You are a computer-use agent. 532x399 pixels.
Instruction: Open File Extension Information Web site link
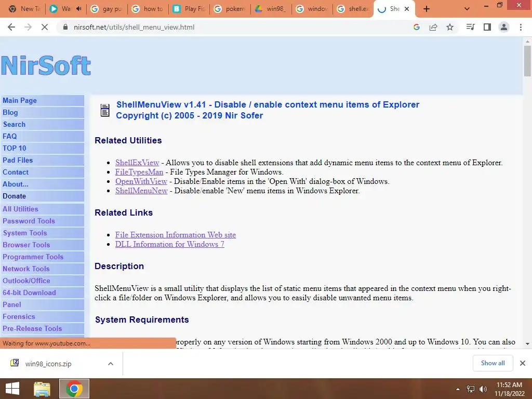point(176,235)
